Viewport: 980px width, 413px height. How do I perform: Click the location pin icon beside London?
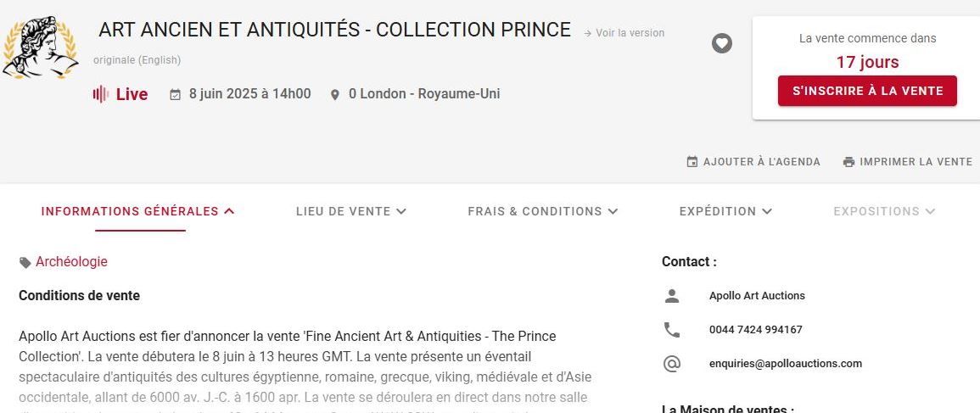[x=335, y=94]
